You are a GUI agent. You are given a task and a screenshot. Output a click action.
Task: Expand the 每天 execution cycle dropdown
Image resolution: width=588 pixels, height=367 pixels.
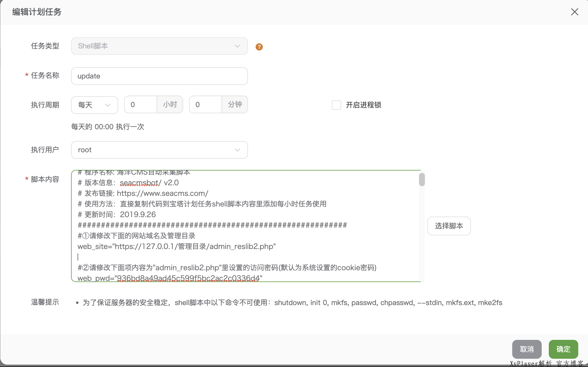click(94, 105)
